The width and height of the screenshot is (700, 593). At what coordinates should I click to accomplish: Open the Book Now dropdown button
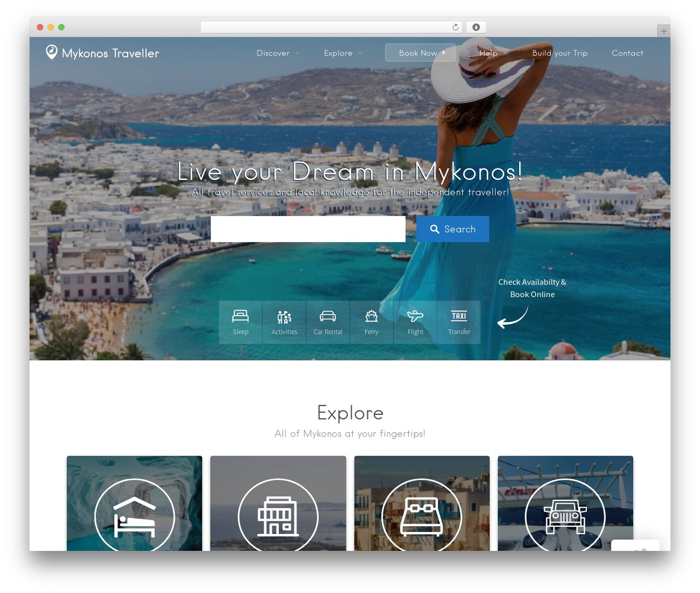(420, 53)
